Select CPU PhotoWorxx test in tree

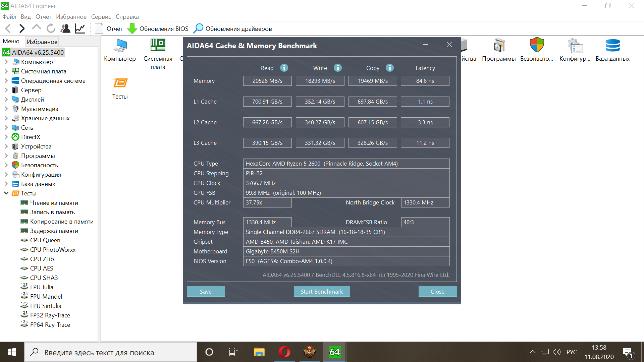[x=53, y=250]
